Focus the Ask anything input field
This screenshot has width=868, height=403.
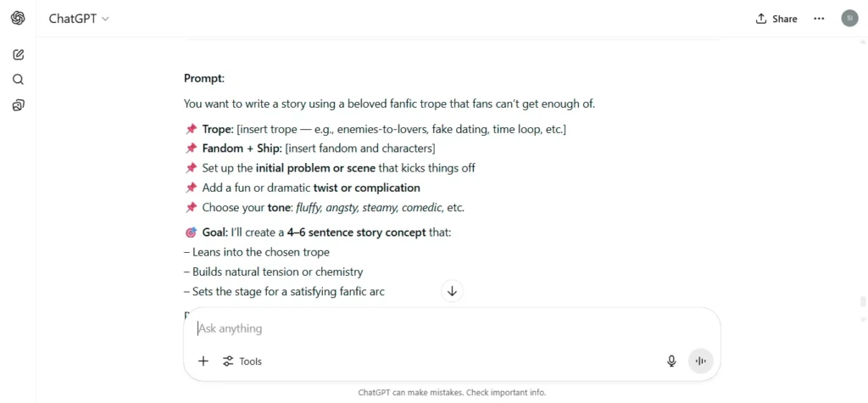pyautogui.click(x=452, y=328)
